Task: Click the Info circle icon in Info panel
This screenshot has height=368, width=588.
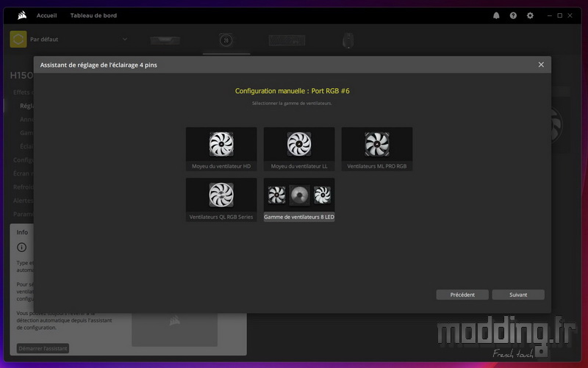Action: [22, 248]
